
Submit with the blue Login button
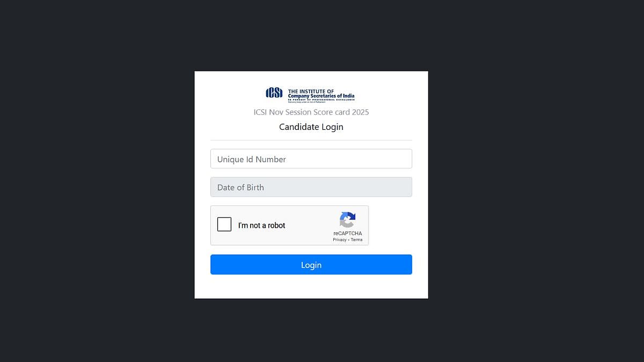point(311,264)
